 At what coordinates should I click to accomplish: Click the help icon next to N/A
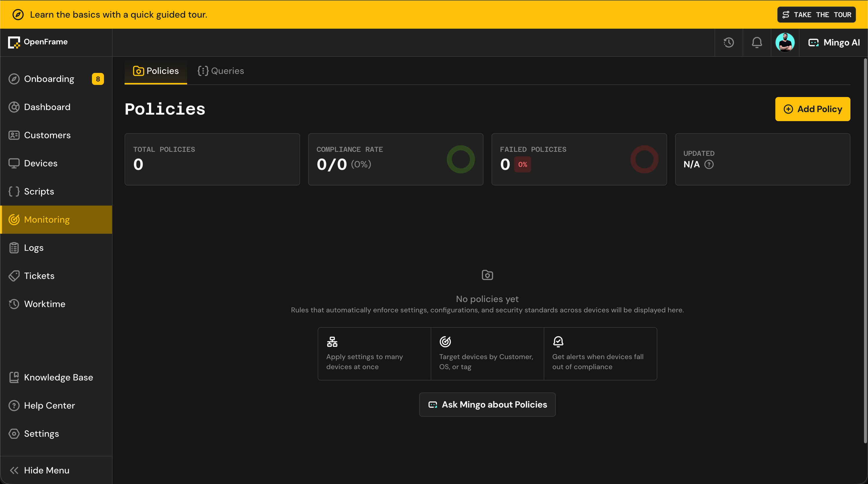pos(709,164)
